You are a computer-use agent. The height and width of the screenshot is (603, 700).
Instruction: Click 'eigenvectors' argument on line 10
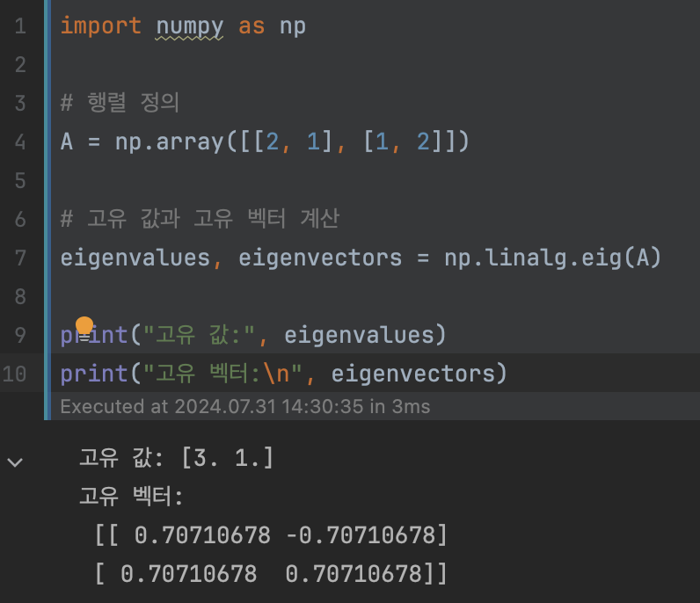point(413,374)
